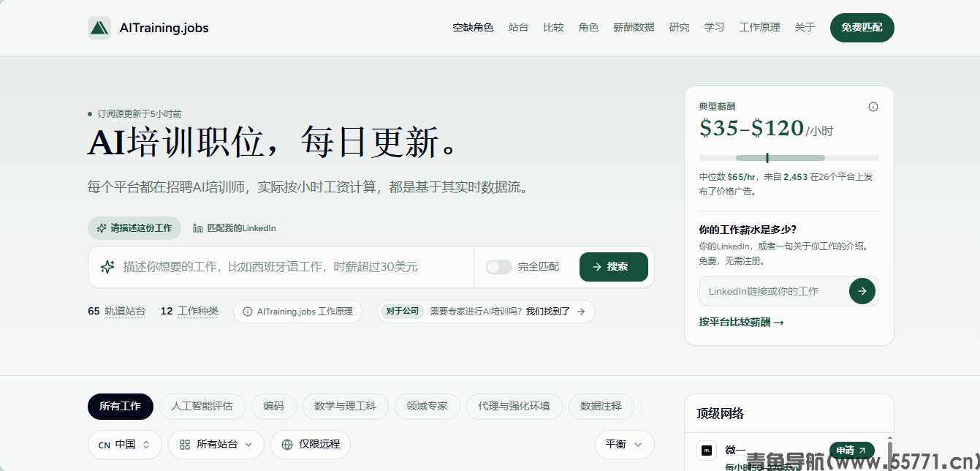Focus the job description search field
Screen dimensions: 980x471
292,267
